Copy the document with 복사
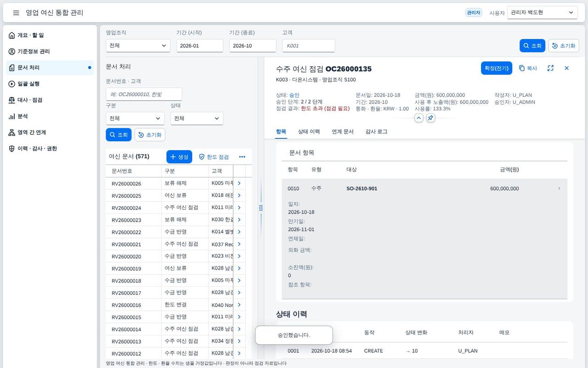588x368 pixels. pos(528,68)
